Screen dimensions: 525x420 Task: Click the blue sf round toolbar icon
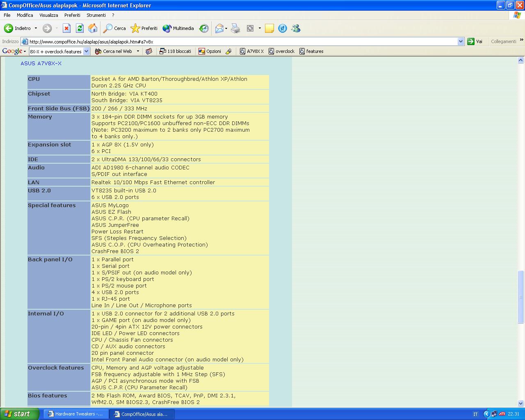point(283,28)
